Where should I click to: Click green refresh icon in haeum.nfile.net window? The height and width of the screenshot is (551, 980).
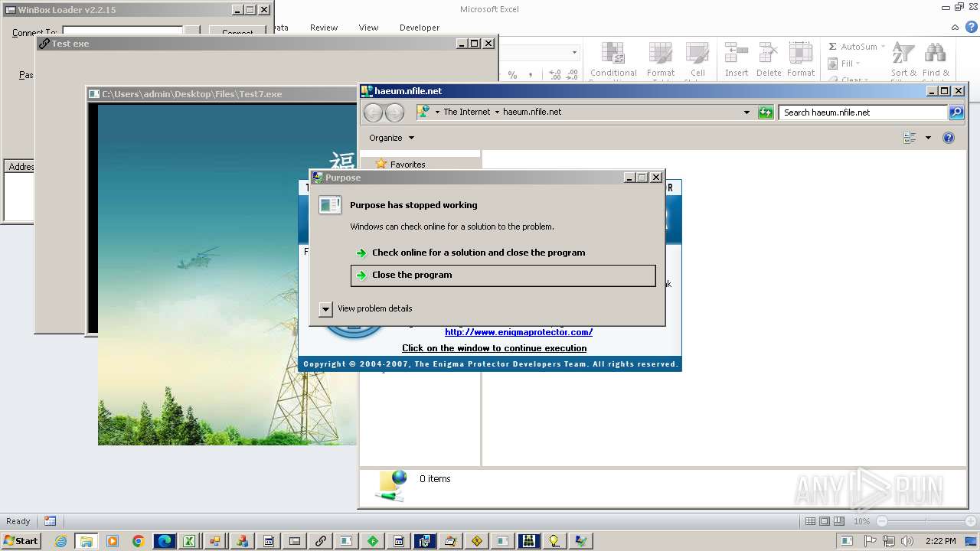tap(766, 112)
